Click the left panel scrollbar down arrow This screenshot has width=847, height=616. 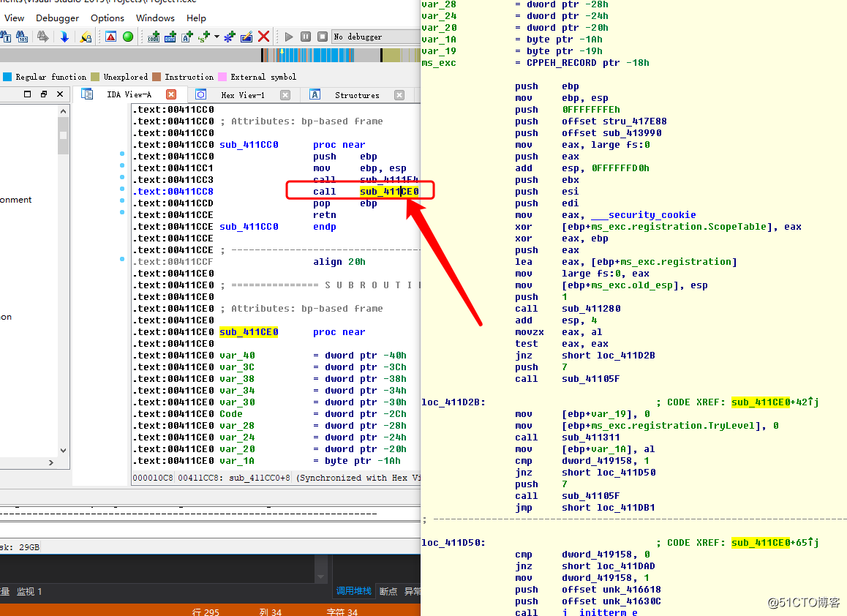click(x=63, y=451)
